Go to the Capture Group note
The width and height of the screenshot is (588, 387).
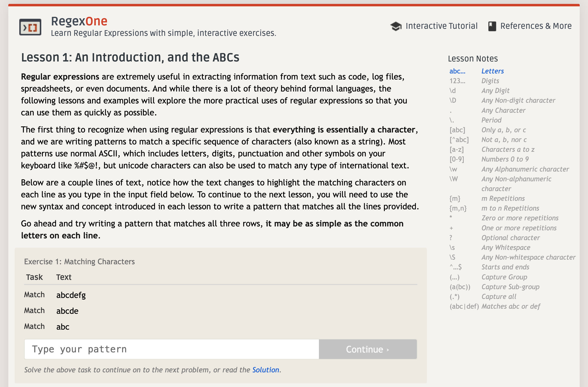coord(504,277)
